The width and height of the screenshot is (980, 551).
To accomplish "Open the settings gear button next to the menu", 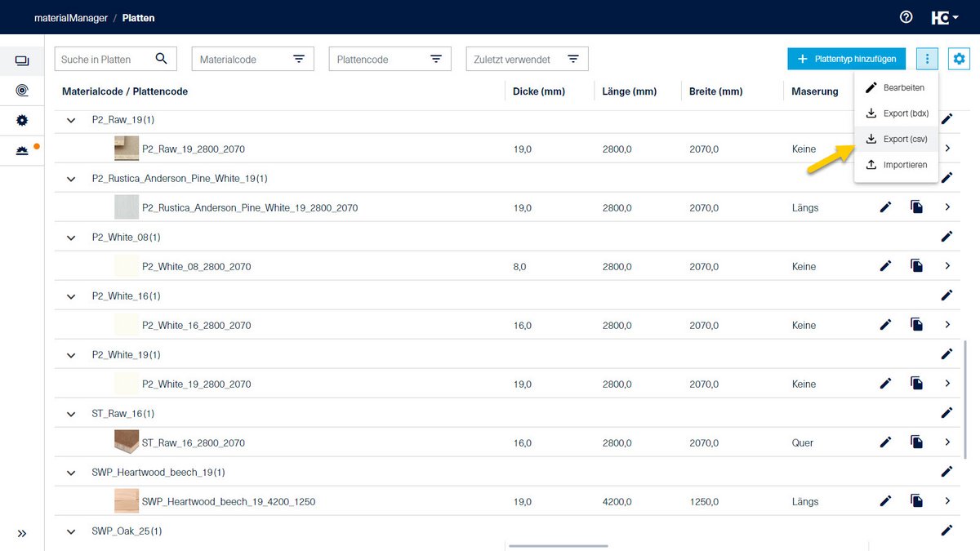I will pos(959,58).
